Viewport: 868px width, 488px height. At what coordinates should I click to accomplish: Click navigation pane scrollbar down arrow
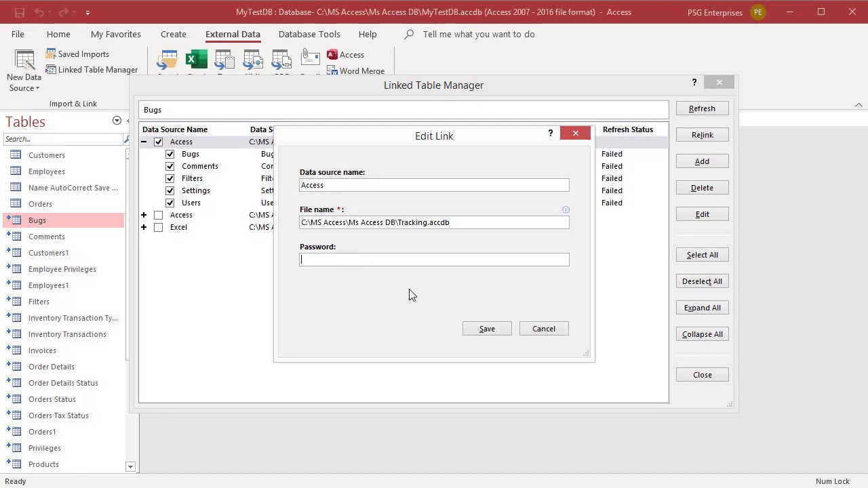[x=130, y=467]
